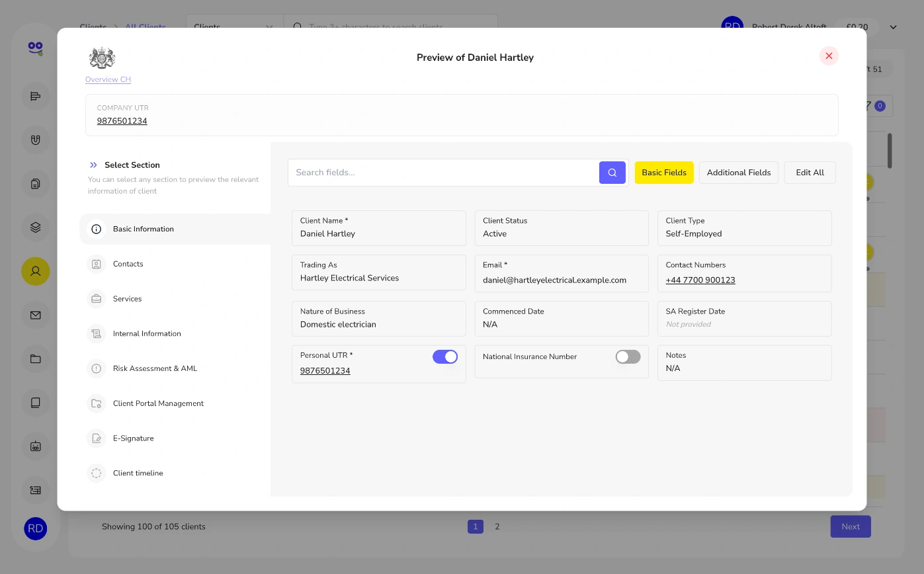Click the Internal Information icon
The height and width of the screenshot is (574, 924).
coord(97,334)
